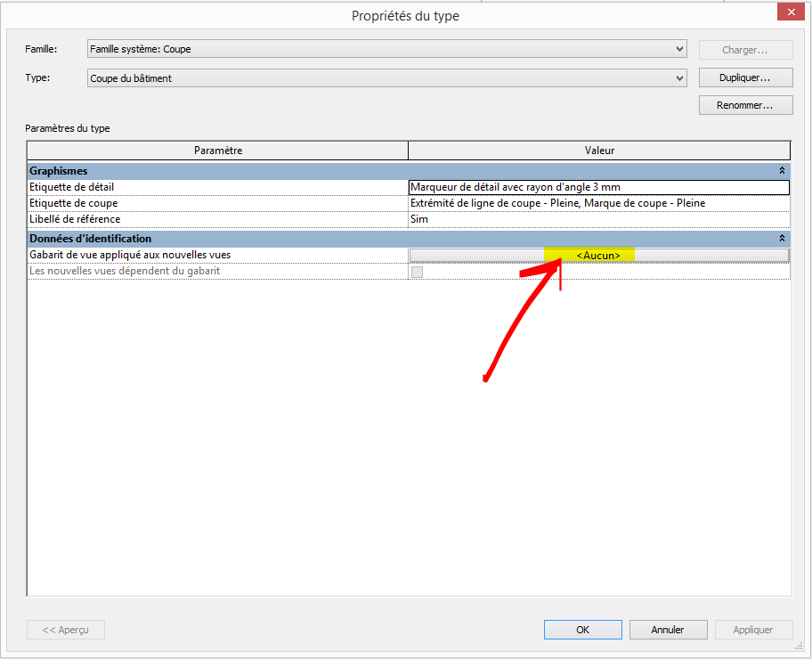Click the Appliquer button

coord(753,630)
